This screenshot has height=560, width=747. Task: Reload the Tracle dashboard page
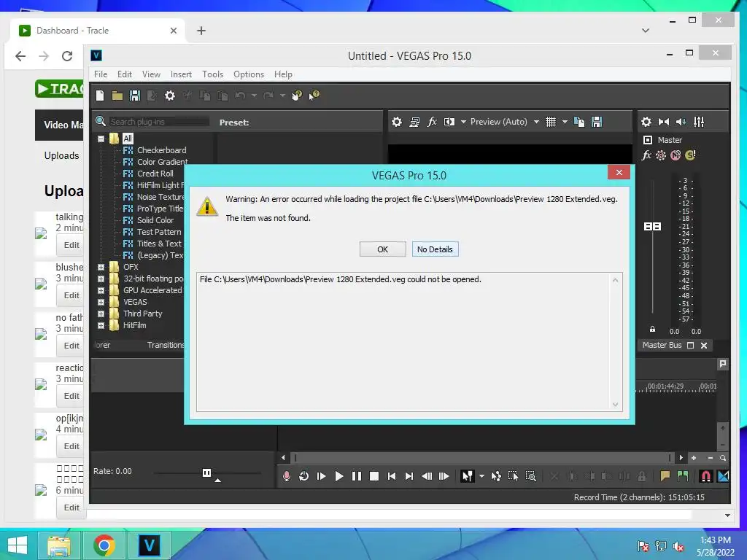point(67,56)
